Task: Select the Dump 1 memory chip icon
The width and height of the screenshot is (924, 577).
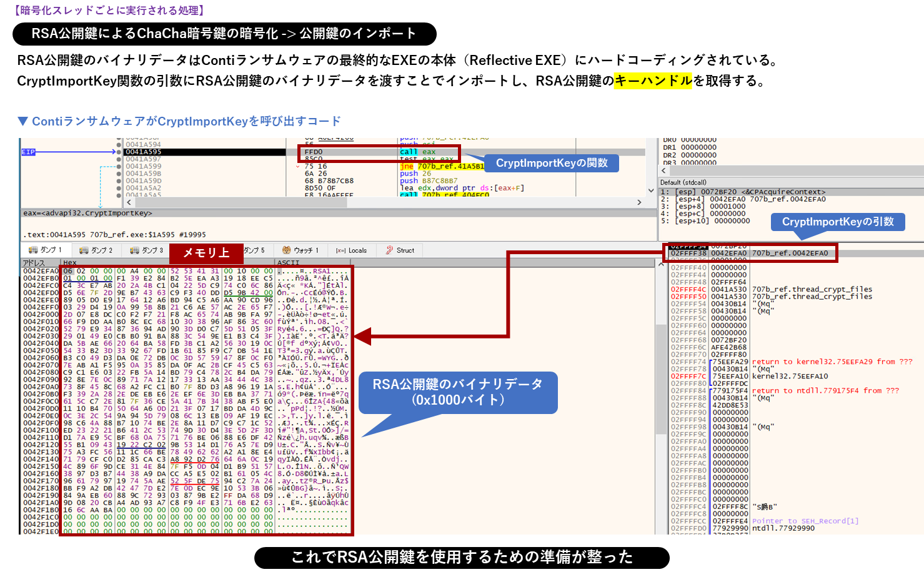Action: (x=34, y=250)
